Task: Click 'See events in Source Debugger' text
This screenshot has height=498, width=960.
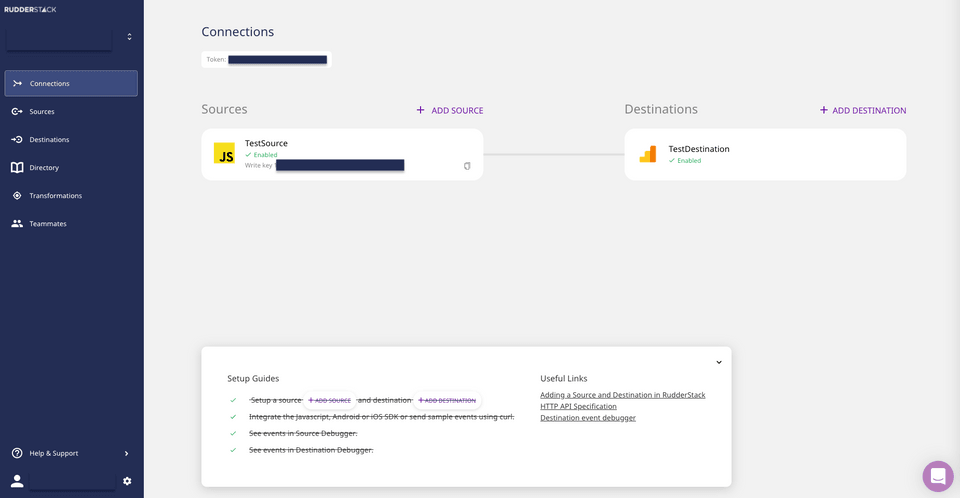Action: pos(303,433)
